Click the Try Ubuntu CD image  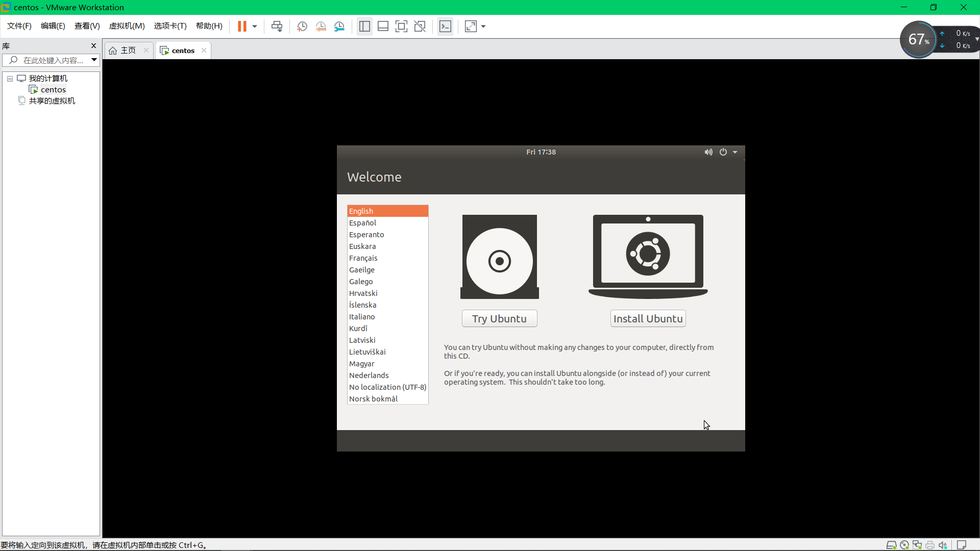click(x=499, y=257)
